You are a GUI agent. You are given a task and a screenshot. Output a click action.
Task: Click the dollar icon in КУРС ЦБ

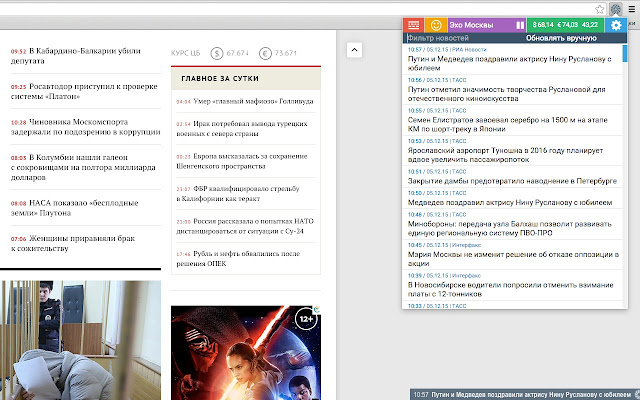click(x=217, y=53)
